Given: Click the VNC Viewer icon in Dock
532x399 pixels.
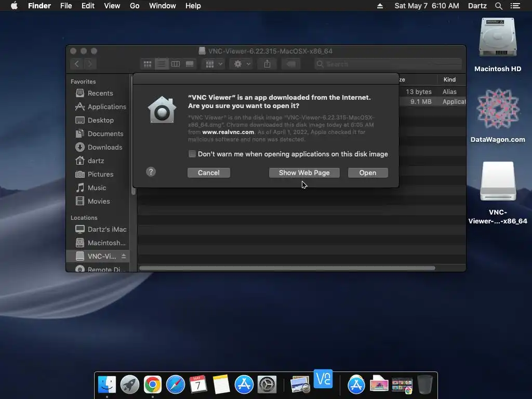Looking at the screenshot, I should 323,379.
